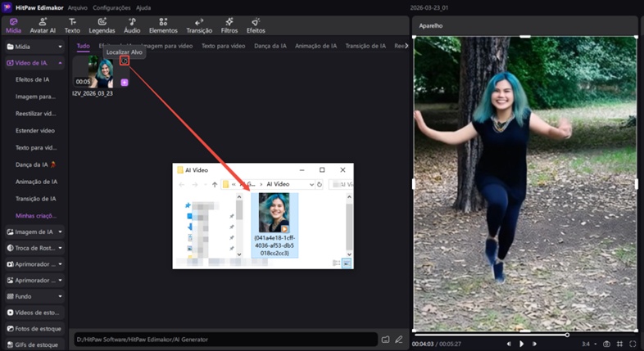Viewport: 644px width, 351px height.
Task: Select the Texto toolbar icon
Action: 72,25
